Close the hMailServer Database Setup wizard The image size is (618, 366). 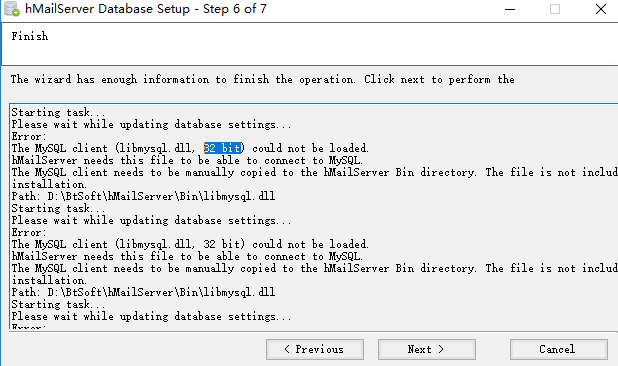[601, 9]
